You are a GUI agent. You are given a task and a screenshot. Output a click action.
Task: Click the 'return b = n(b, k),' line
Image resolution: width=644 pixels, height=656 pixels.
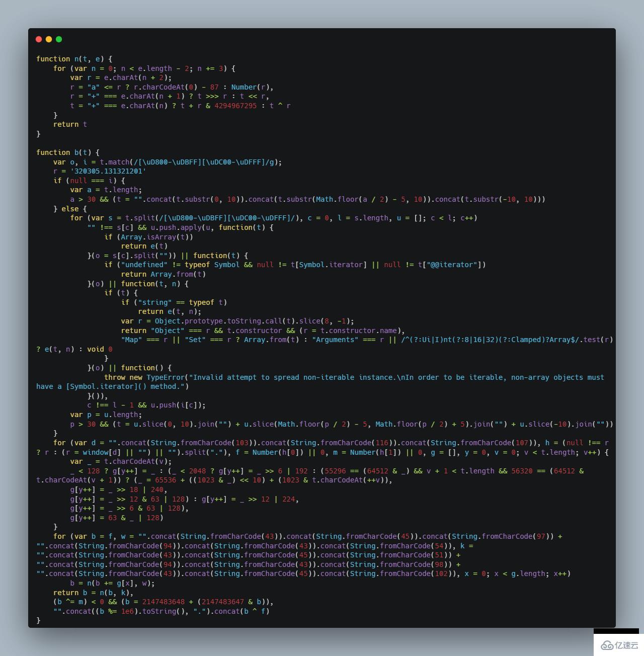pyautogui.click(x=93, y=593)
